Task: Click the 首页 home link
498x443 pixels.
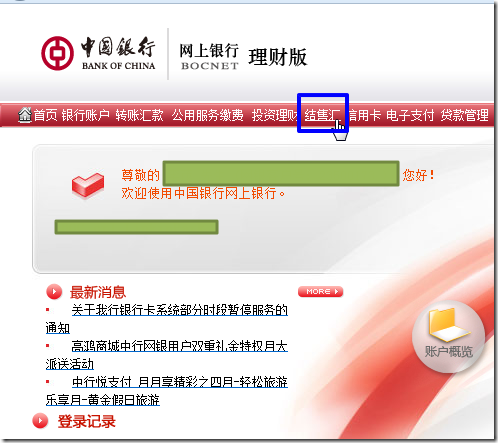Action: coord(45,115)
